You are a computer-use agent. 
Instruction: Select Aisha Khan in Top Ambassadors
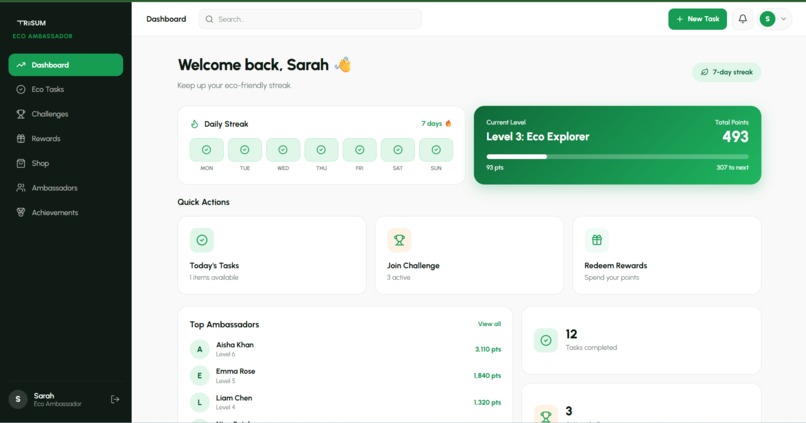click(345, 350)
